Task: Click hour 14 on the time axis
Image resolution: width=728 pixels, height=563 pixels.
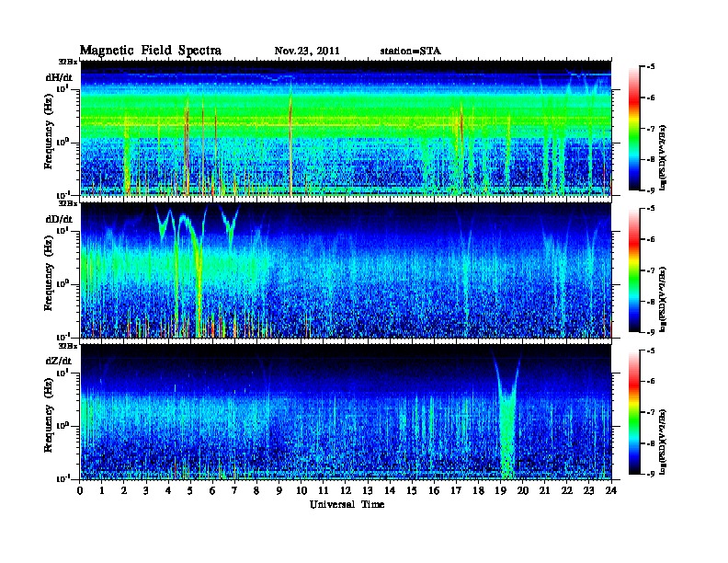Action: point(390,491)
